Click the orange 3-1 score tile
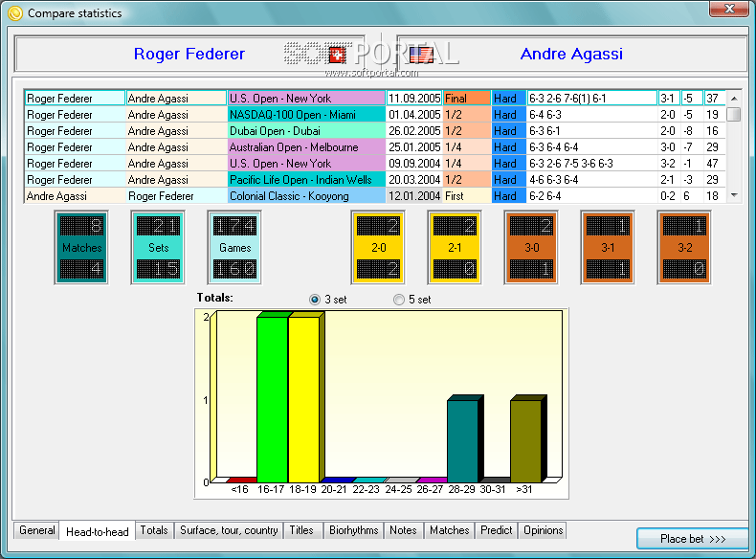 608,247
